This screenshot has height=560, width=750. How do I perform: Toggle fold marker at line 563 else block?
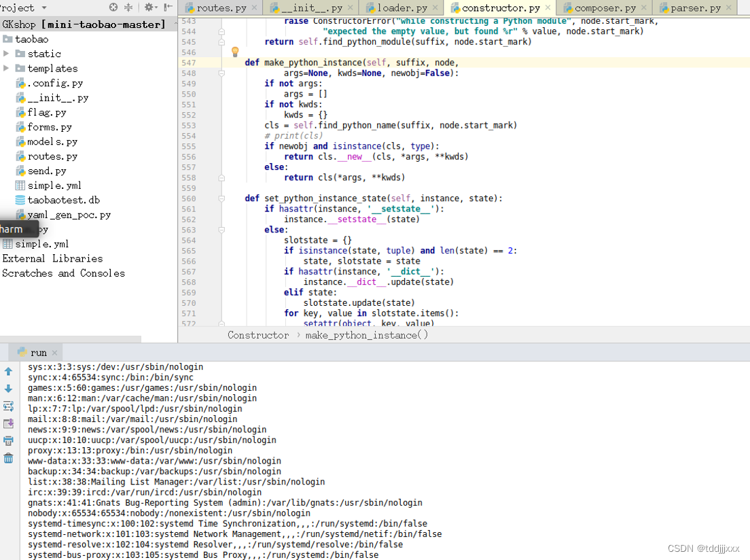click(x=221, y=230)
